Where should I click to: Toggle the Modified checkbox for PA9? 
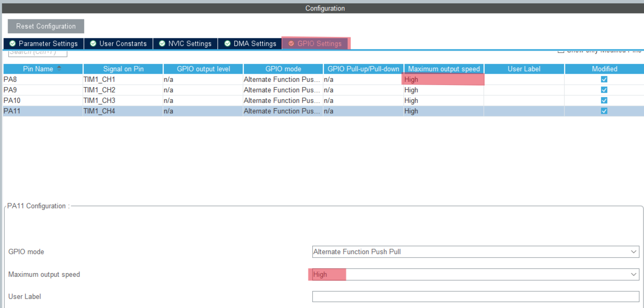pos(604,90)
